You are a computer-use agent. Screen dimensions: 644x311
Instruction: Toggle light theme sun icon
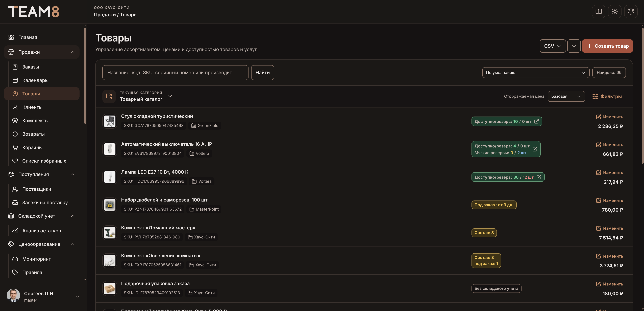tap(614, 12)
